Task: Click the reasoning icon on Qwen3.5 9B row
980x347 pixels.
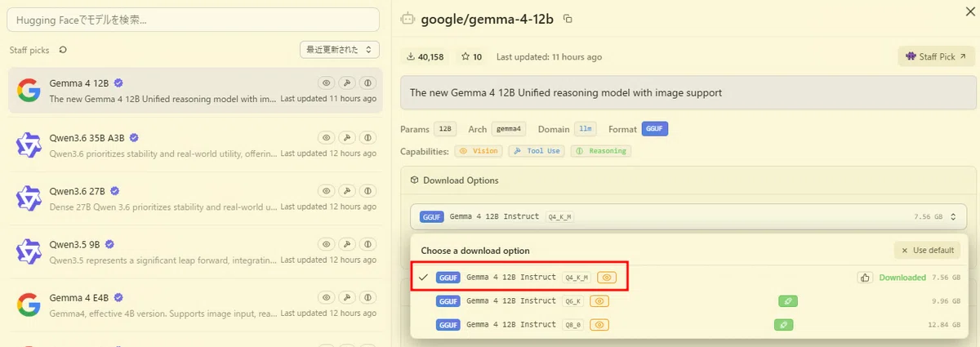Action: [x=367, y=244]
